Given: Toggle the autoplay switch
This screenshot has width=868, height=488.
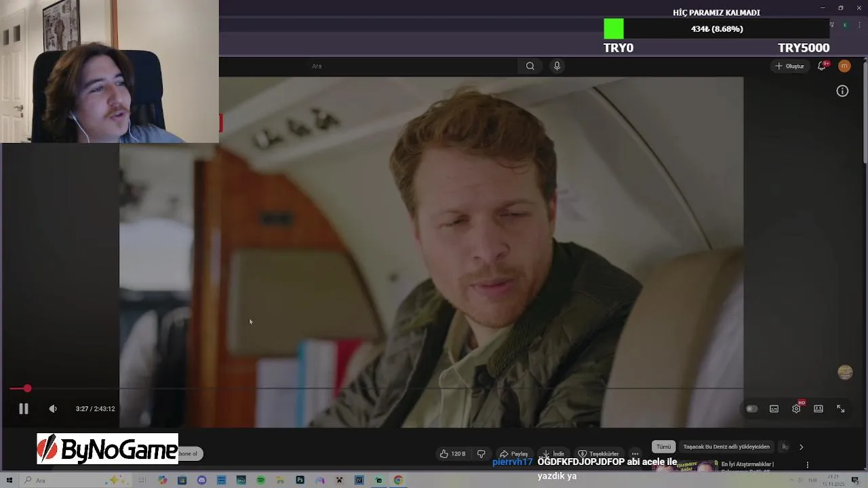Looking at the screenshot, I should click(x=751, y=409).
